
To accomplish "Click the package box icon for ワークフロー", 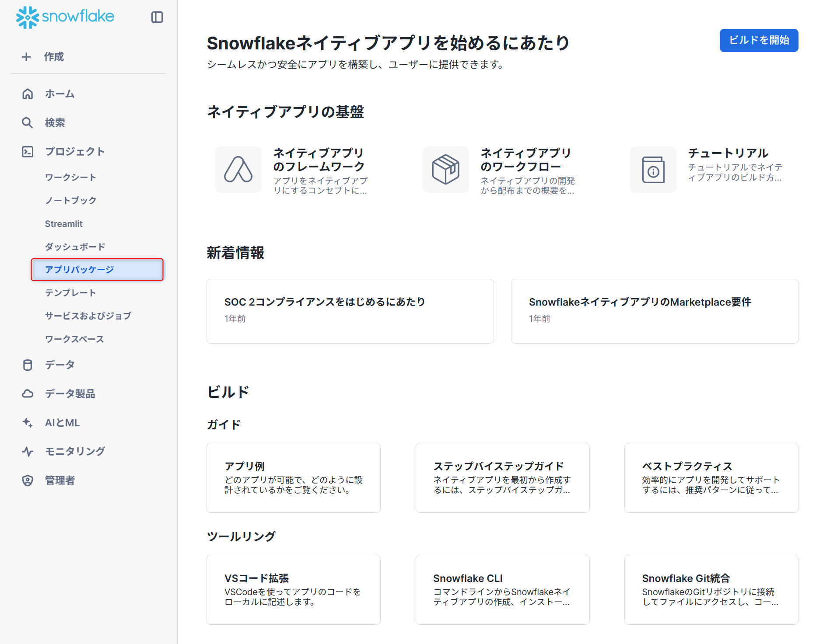I will click(446, 170).
